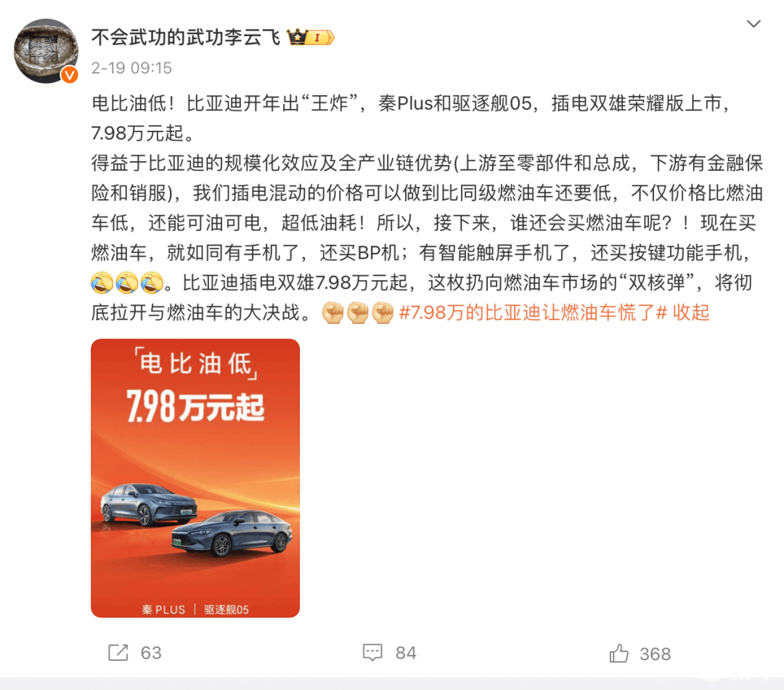Open the comment bubble icon
784x690 pixels.
click(372, 653)
